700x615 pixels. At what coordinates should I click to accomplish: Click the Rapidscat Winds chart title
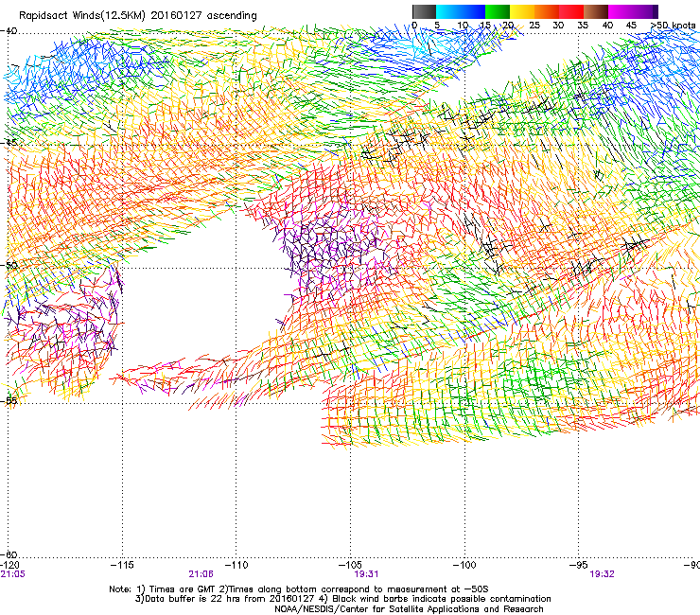click(x=137, y=16)
